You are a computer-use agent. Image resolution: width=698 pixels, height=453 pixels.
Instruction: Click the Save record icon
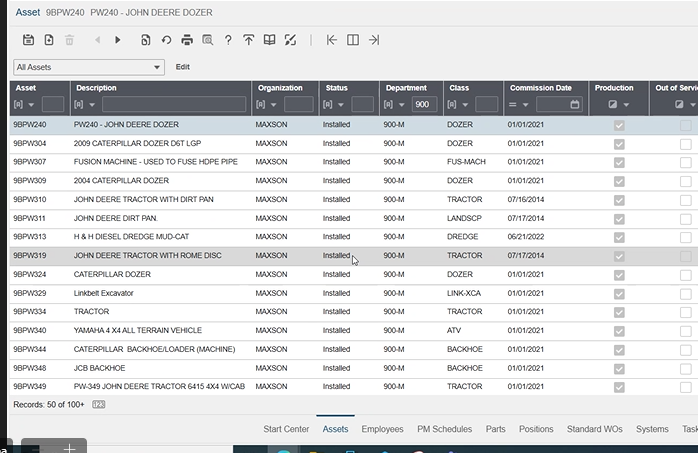coord(28,40)
